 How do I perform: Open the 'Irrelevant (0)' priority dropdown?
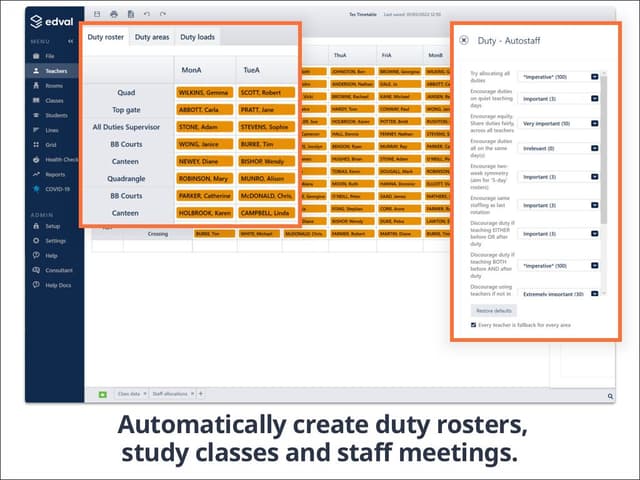click(x=595, y=147)
